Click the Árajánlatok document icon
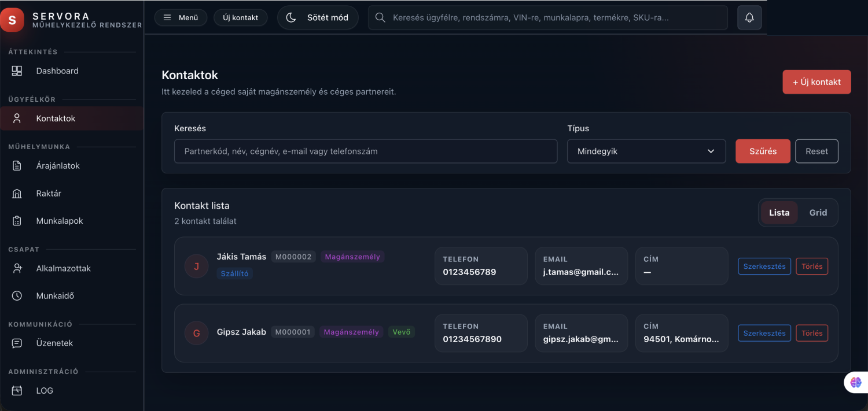Screen dimensions: 868x411 point(17,166)
